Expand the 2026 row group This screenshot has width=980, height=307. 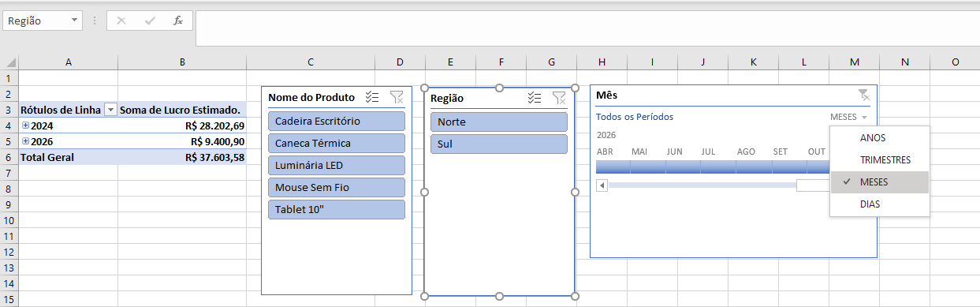[25, 141]
